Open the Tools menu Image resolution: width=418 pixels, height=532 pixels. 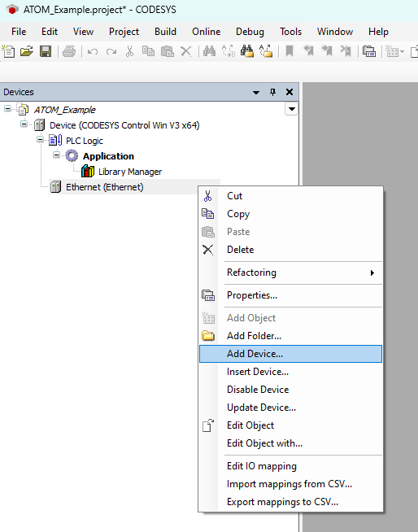291,32
